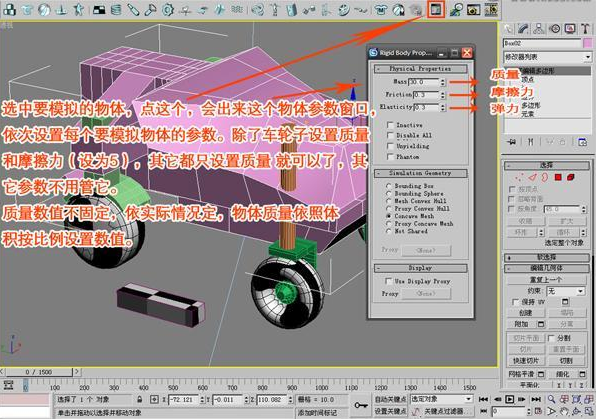The width and height of the screenshot is (596, 420).
Task: Apply the Cloth modifier icon
Action: pos(380,9)
